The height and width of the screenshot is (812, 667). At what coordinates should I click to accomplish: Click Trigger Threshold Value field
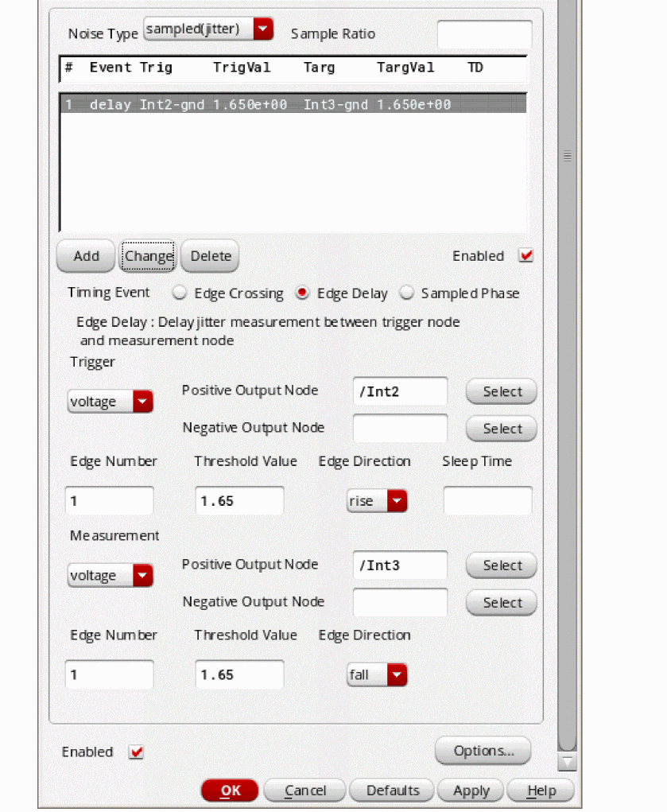click(x=239, y=500)
